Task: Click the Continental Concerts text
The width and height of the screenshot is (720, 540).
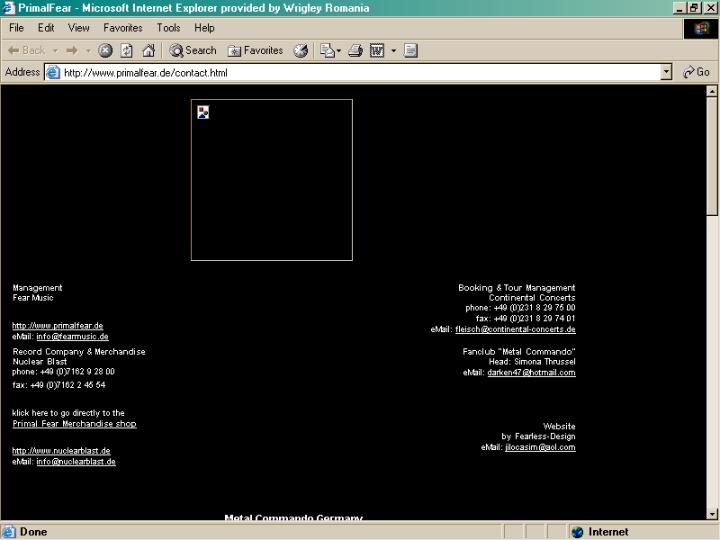Action: coord(532,298)
